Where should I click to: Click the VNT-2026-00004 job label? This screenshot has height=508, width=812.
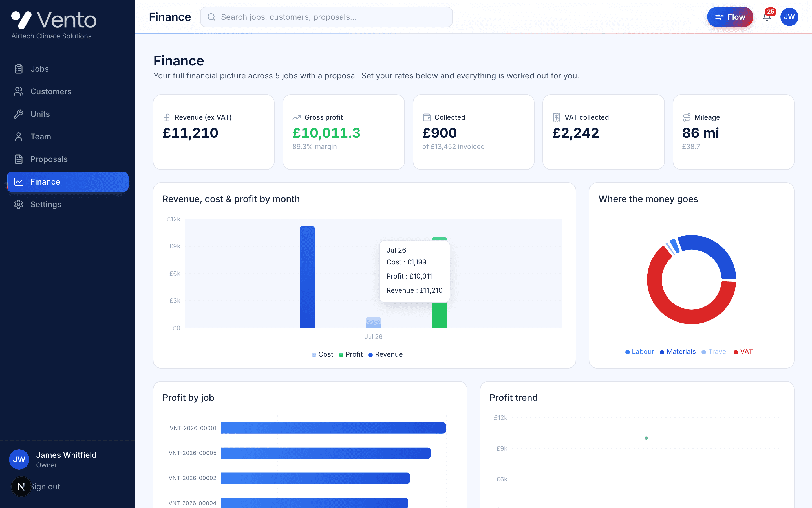tap(192, 503)
